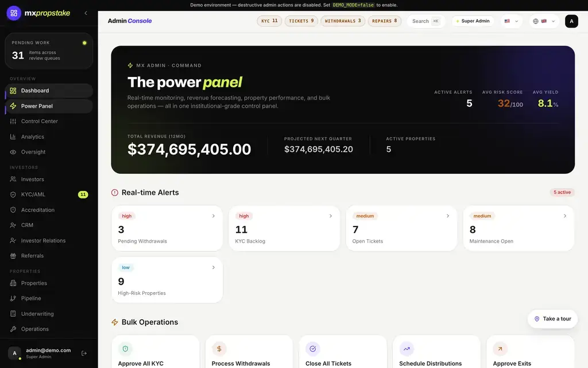Open the TICKETS 9 queue pill

pos(301,21)
